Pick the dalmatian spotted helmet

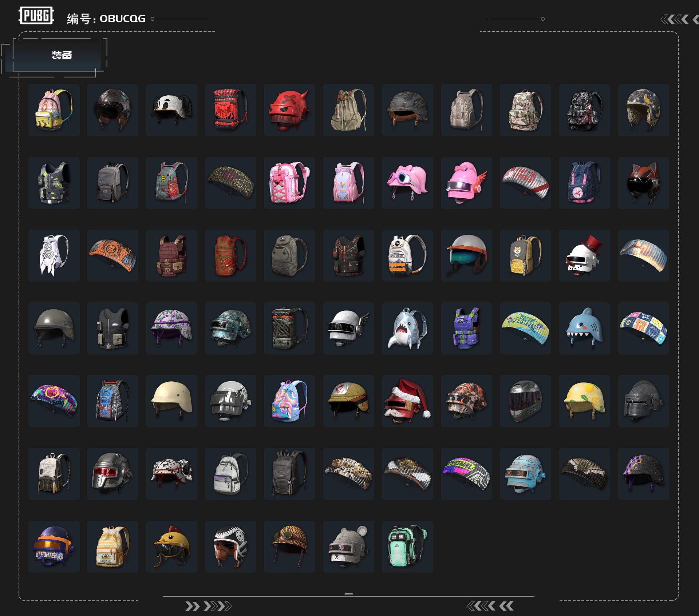(x=172, y=474)
